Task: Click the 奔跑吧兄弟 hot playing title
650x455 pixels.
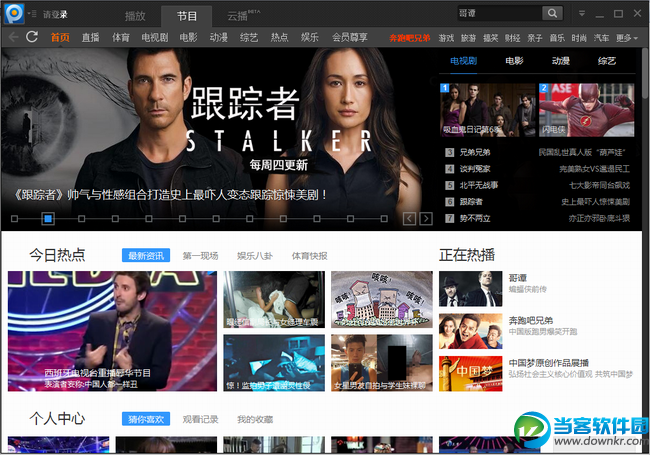Action: coord(531,320)
